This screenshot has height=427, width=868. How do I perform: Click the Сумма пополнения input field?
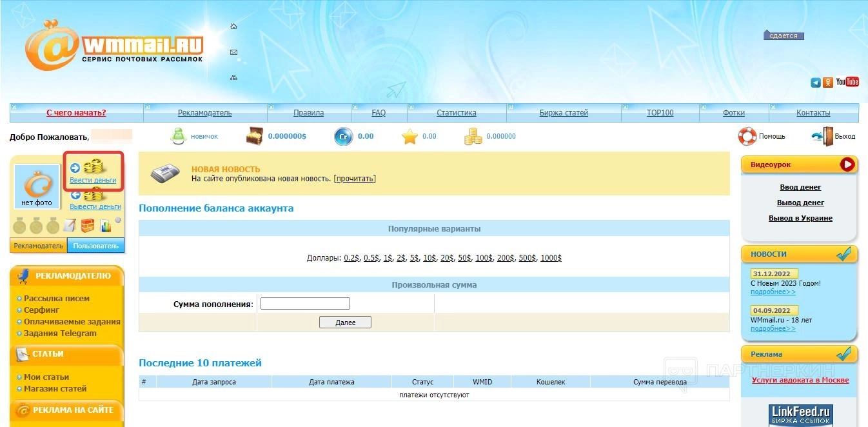click(x=305, y=303)
